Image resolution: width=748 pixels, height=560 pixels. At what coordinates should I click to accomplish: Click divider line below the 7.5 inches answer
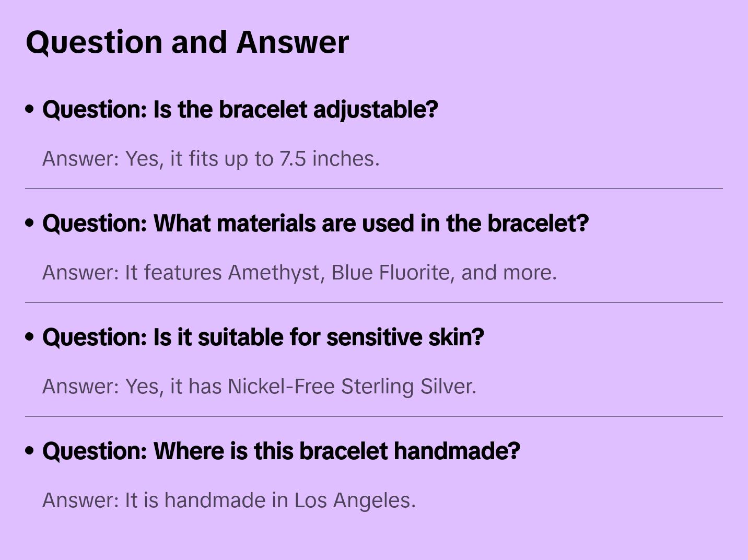tap(373, 189)
